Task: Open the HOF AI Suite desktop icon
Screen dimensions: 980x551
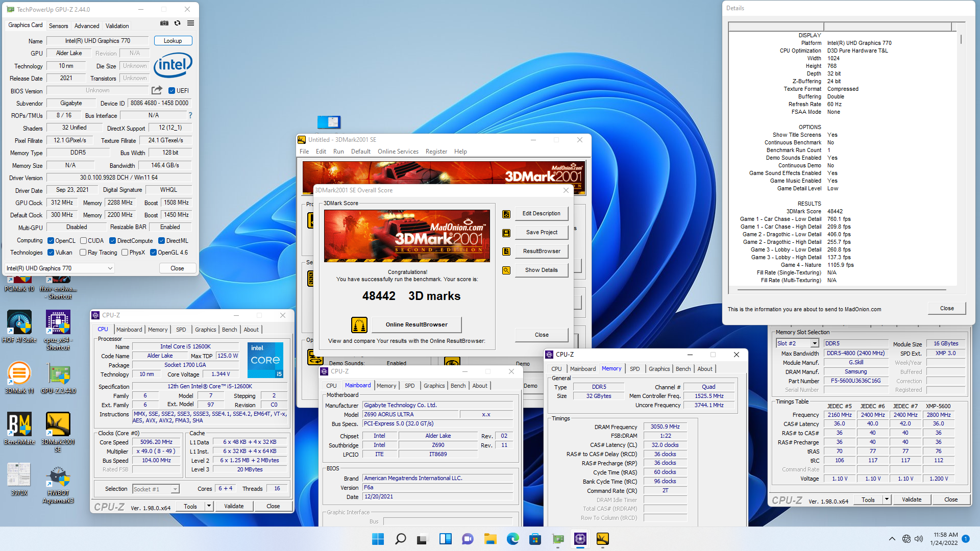Action: (x=19, y=327)
